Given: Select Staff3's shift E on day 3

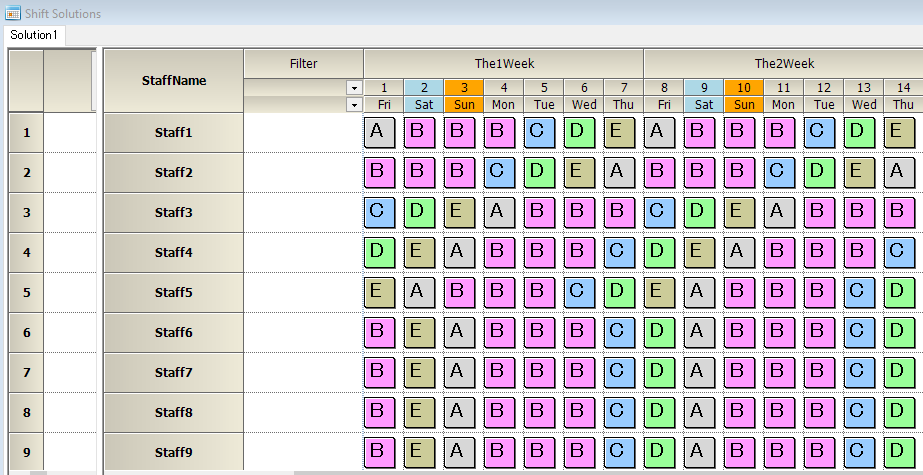Looking at the screenshot, I should 458,213.
